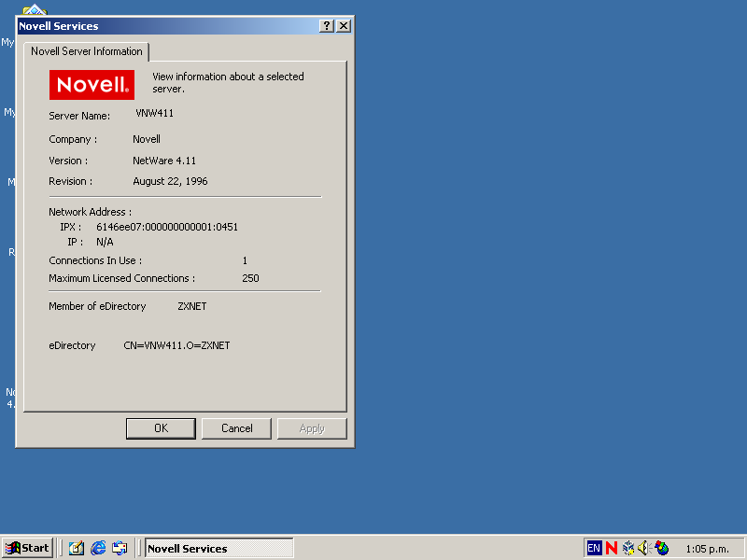Click the EN language indicator in tray
This screenshot has height=560, width=747.
[x=594, y=548]
